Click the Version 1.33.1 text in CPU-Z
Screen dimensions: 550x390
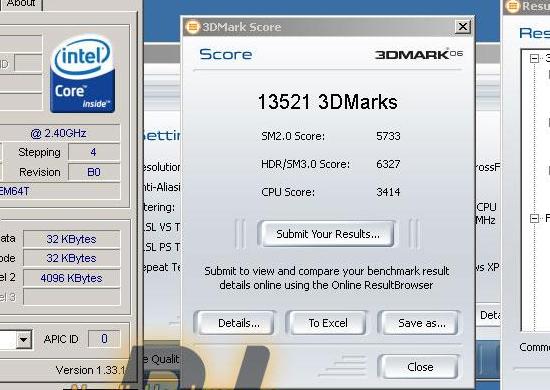coord(90,370)
